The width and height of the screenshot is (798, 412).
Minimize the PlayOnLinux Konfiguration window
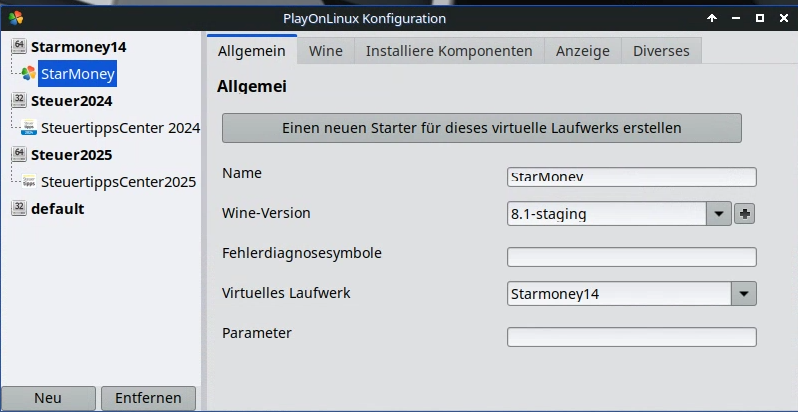[736, 18]
